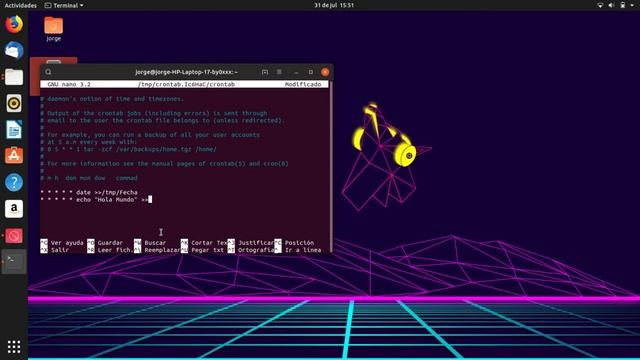640x360 pixels.
Task: Click the 'Buscar' nano shortcut
Action: pyautogui.click(x=151, y=242)
